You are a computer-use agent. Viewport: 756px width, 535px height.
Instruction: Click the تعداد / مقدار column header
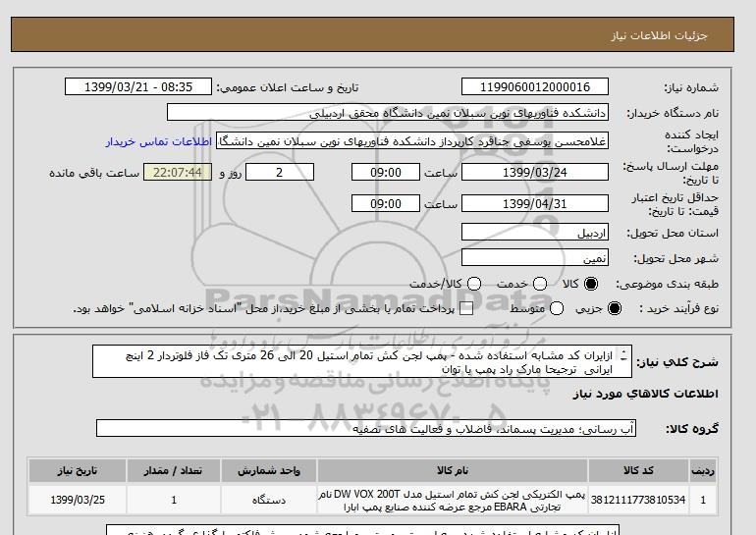coord(174,471)
